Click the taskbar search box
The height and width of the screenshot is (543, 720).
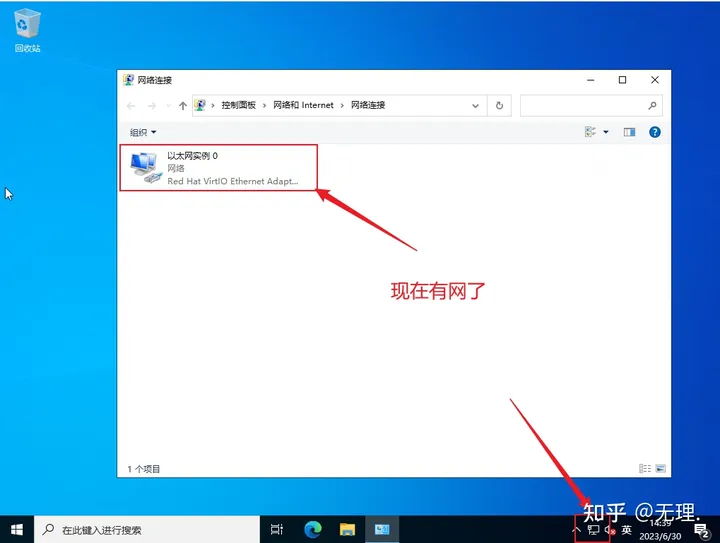click(x=147, y=530)
